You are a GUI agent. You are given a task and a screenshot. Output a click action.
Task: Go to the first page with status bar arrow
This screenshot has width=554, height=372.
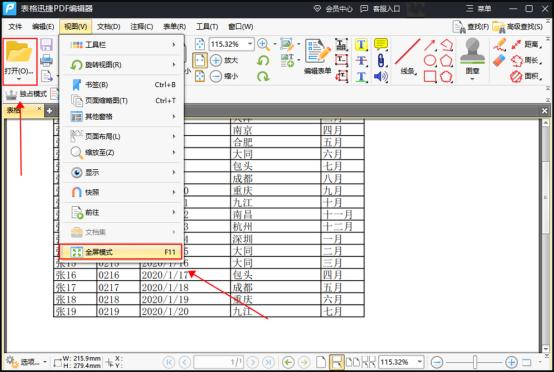point(169,362)
